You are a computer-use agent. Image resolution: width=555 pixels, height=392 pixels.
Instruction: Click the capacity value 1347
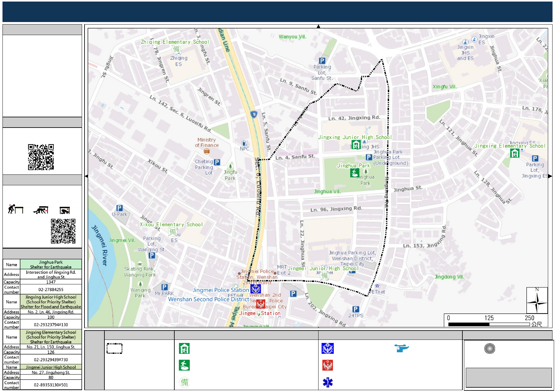click(x=51, y=282)
